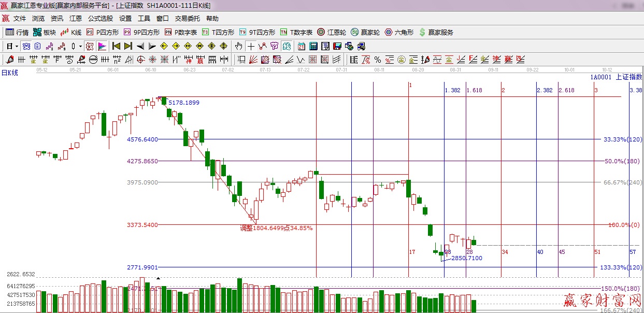The height and width of the screenshot is (313, 644).
Task: Open the 交易委托 menu
Action: pos(187,19)
